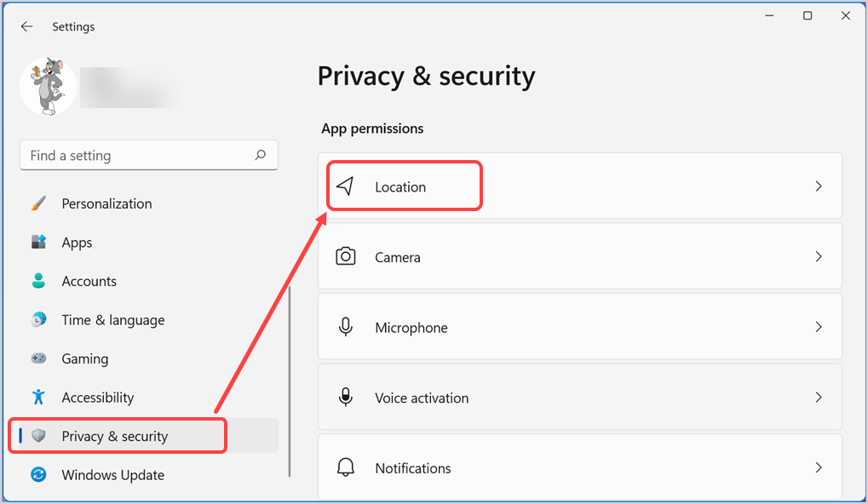Click the Windows Update icon
This screenshot has height=504, width=868.
(x=39, y=474)
